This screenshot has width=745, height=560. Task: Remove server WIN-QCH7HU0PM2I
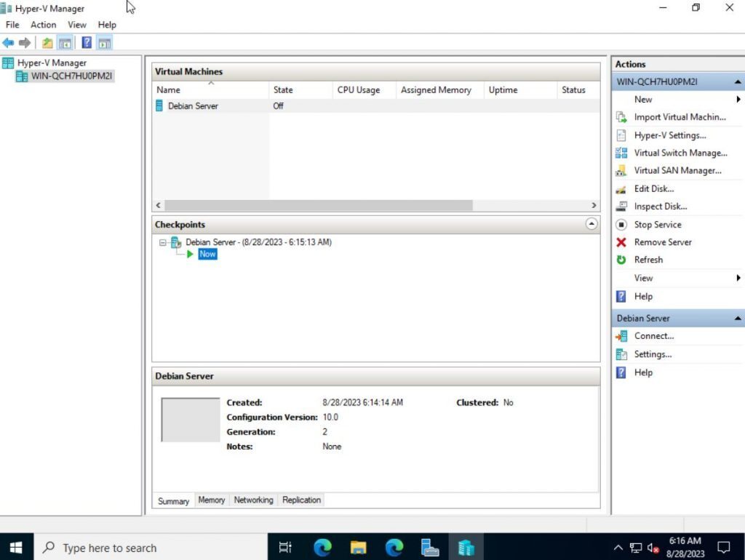click(x=661, y=241)
